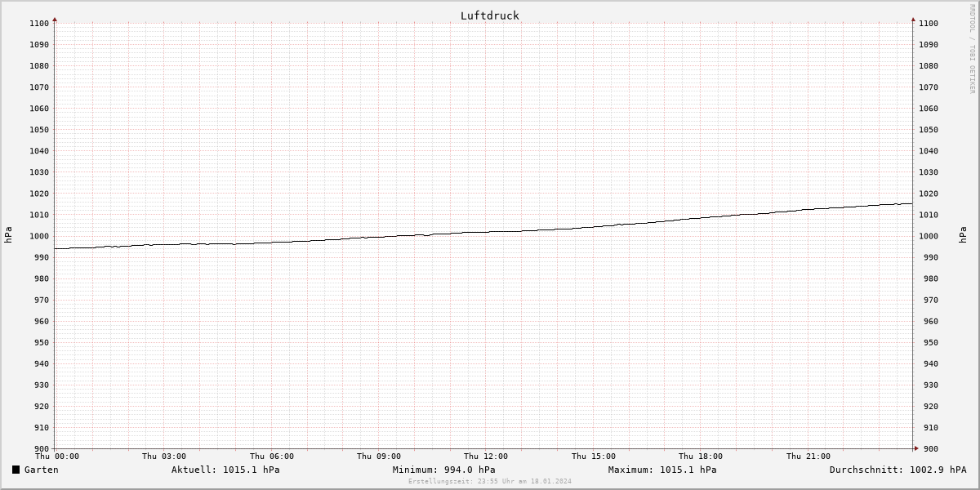Screen dimensions: 980x490
Task: Click the Luftdruck chart title
Action: pyautogui.click(x=490, y=16)
